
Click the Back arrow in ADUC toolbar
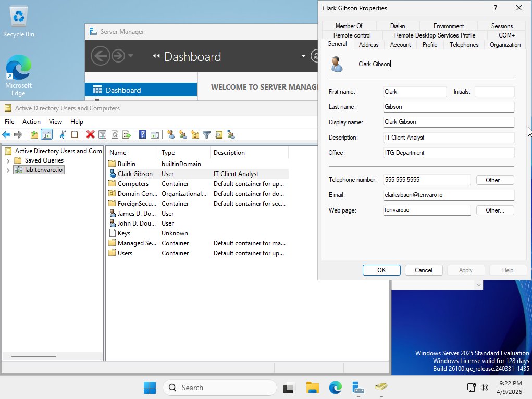coord(6,135)
